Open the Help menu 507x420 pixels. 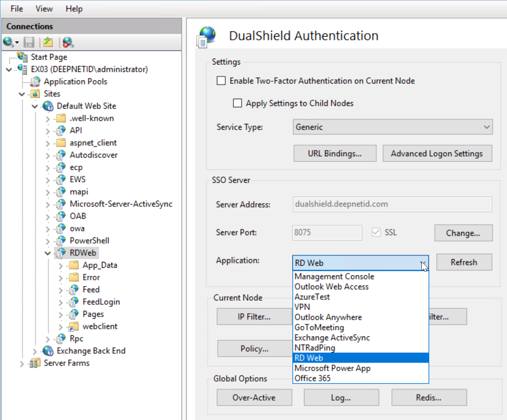click(x=74, y=9)
